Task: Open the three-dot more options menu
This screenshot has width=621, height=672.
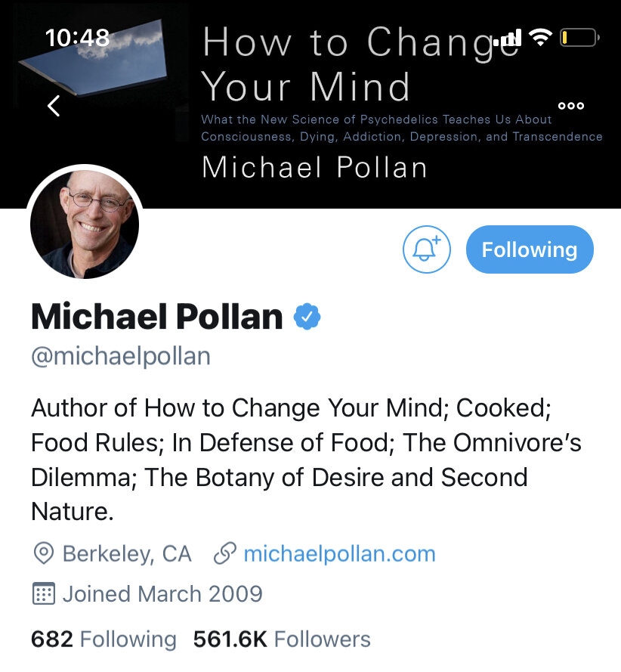Action: [x=570, y=106]
